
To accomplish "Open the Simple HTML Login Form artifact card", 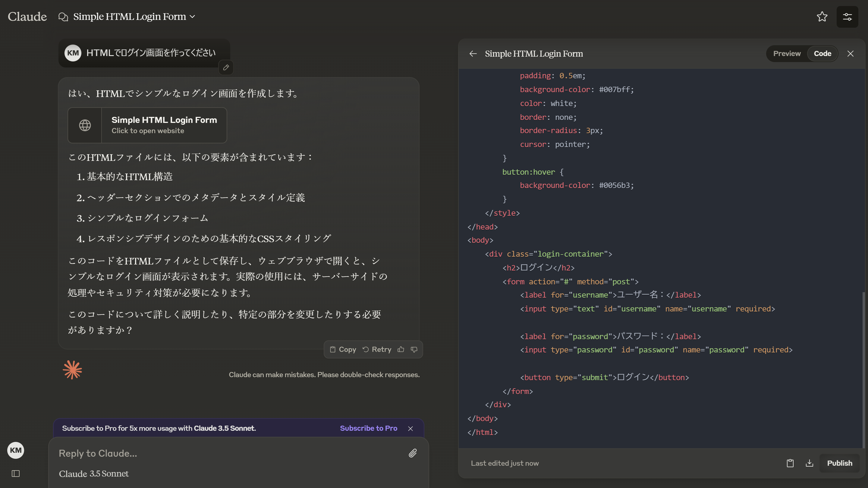I will [147, 125].
